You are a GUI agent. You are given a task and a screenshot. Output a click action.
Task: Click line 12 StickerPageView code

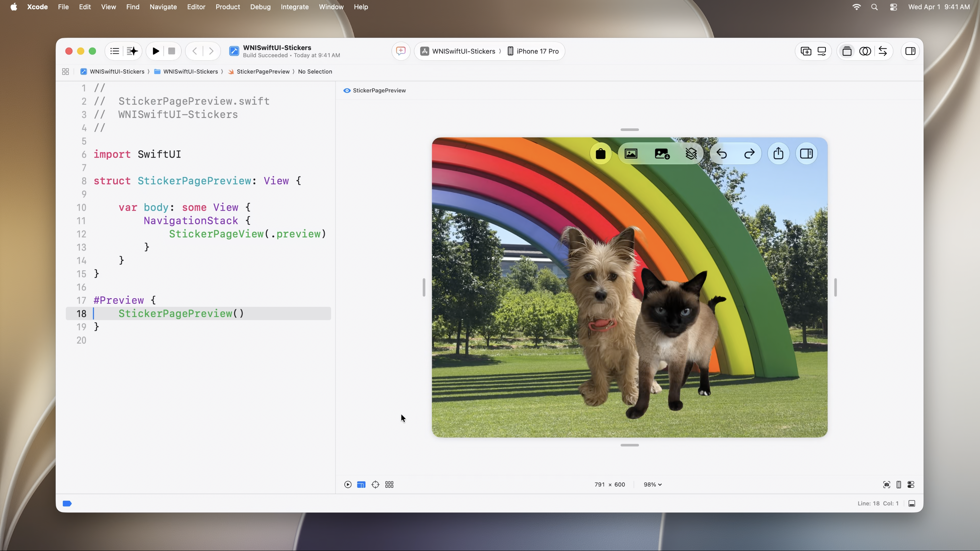pos(247,234)
